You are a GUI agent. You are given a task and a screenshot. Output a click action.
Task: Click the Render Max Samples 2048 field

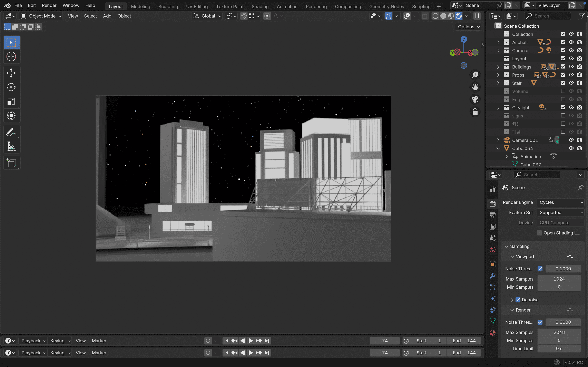pyautogui.click(x=559, y=332)
